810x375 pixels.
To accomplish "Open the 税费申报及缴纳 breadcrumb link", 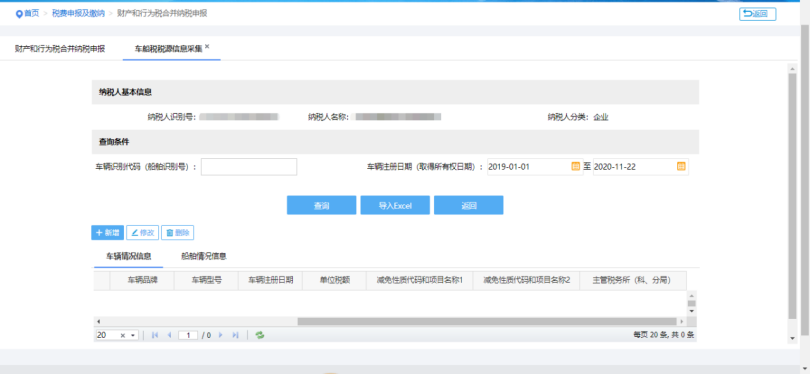I will (x=78, y=14).
